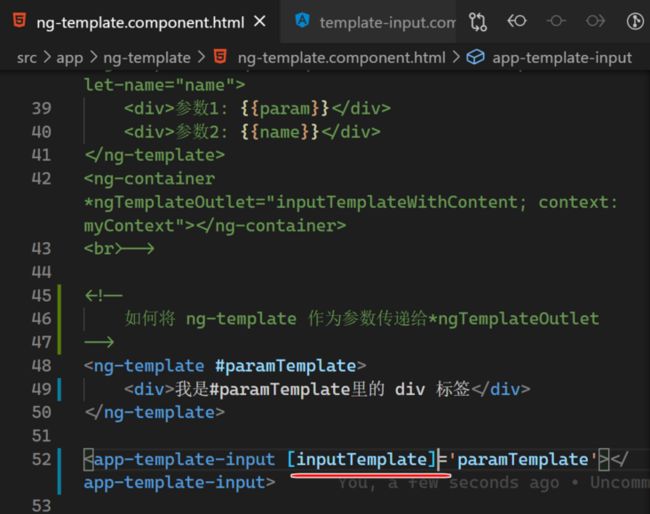Click the git blame annotation 'You, a few seconds ago'

[449, 483]
